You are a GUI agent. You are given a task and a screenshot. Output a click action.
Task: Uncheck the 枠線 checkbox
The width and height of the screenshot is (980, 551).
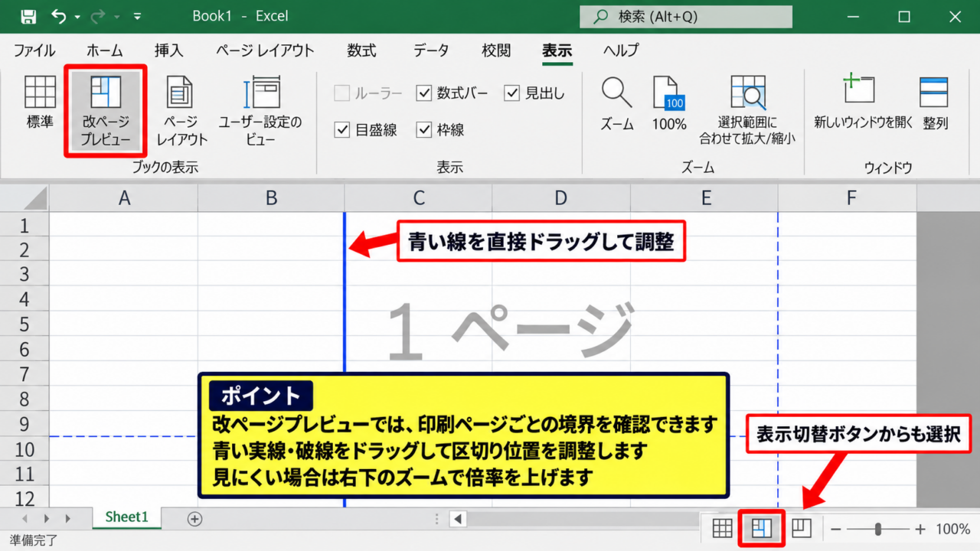[423, 130]
